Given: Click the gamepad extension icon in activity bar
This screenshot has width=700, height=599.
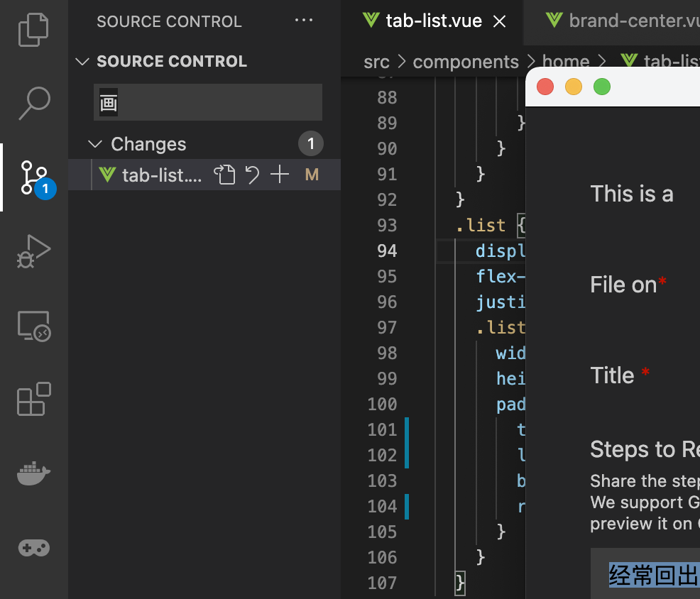Looking at the screenshot, I should (33, 547).
